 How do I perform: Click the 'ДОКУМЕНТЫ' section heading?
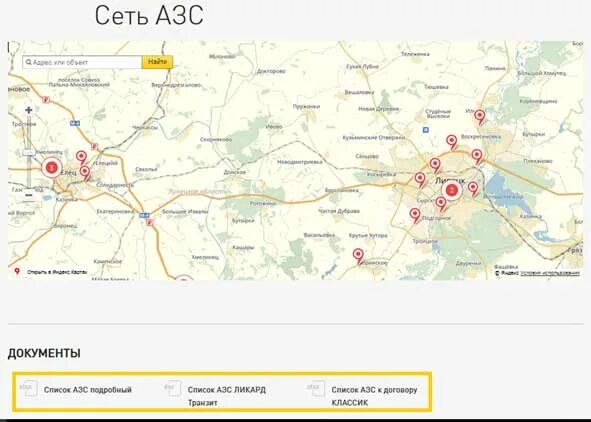[44, 353]
